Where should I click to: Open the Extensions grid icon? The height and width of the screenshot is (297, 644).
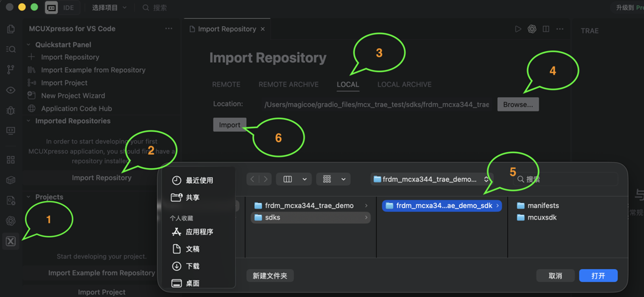[11, 160]
